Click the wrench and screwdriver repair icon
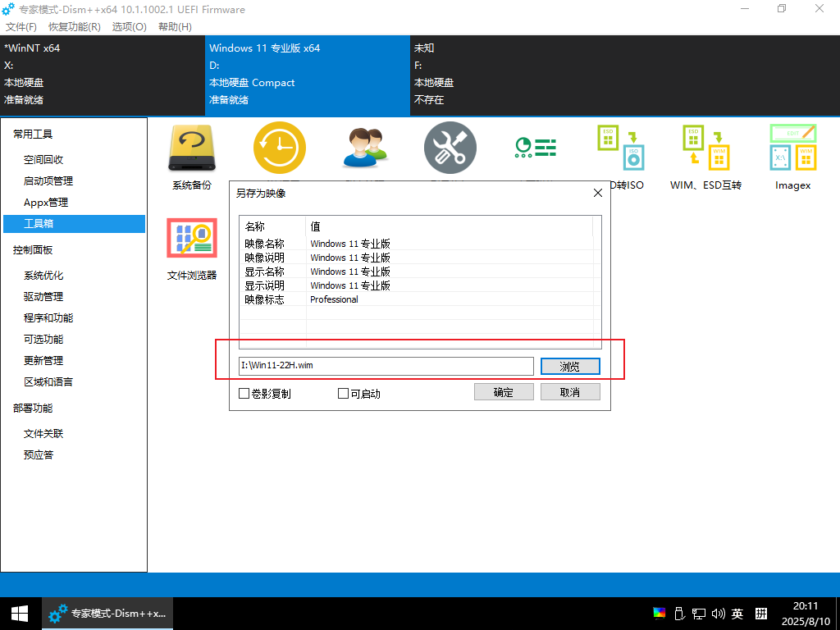Viewport: 840px width, 630px height. (x=450, y=148)
